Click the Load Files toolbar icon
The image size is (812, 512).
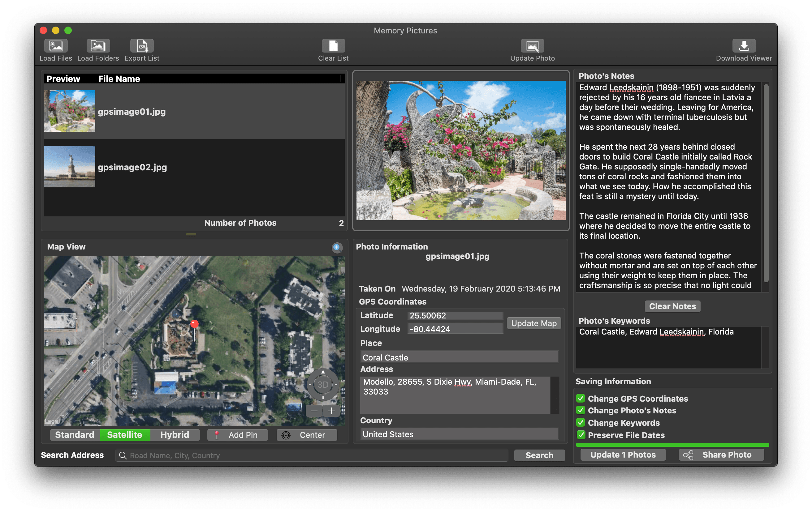[56, 46]
